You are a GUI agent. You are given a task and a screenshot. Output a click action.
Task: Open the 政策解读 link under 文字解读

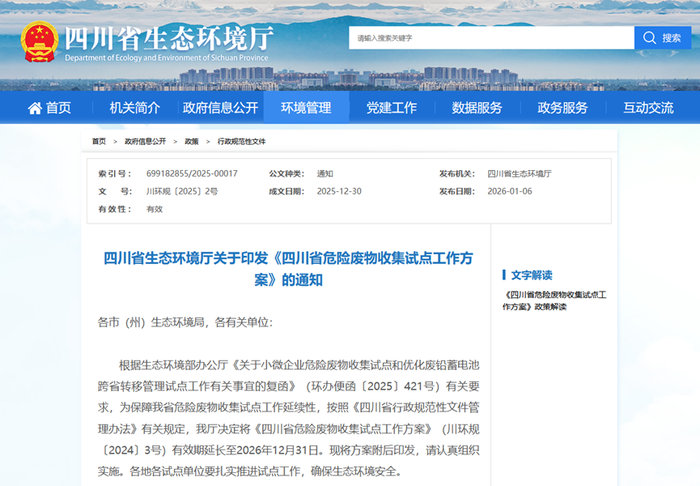(554, 301)
